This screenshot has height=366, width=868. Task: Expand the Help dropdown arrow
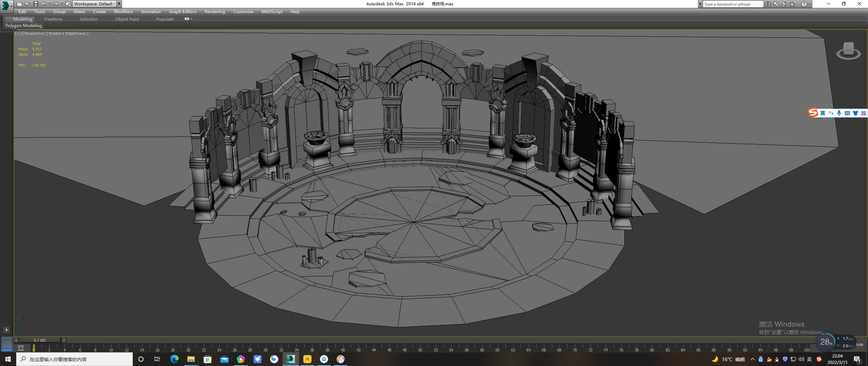point(809,4)
